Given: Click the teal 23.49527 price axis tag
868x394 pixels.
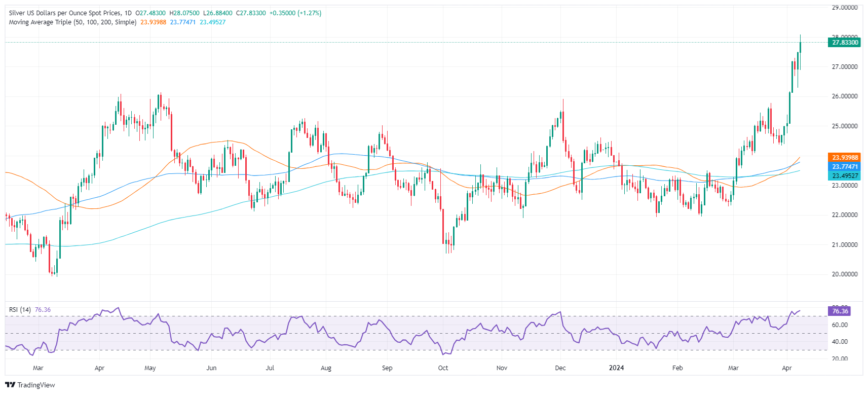Looking at the screenshot, I should pyautogui.click(x=845, y=176).
